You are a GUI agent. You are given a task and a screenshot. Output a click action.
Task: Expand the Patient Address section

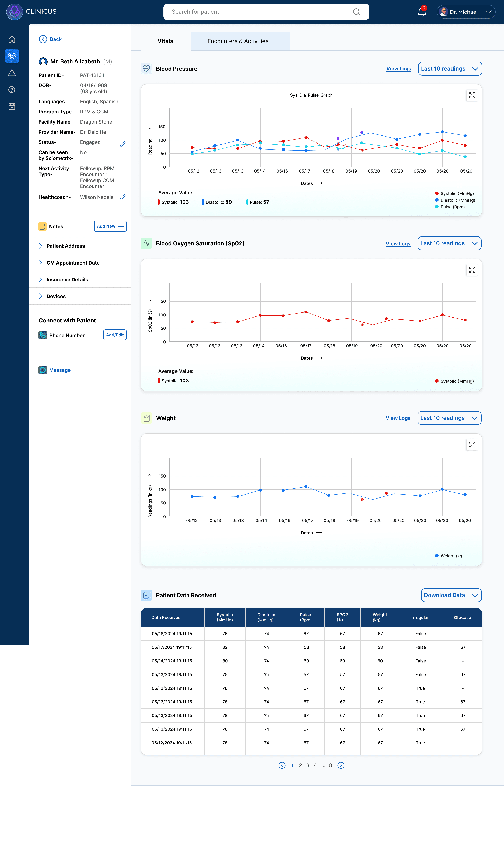[65, 246]
